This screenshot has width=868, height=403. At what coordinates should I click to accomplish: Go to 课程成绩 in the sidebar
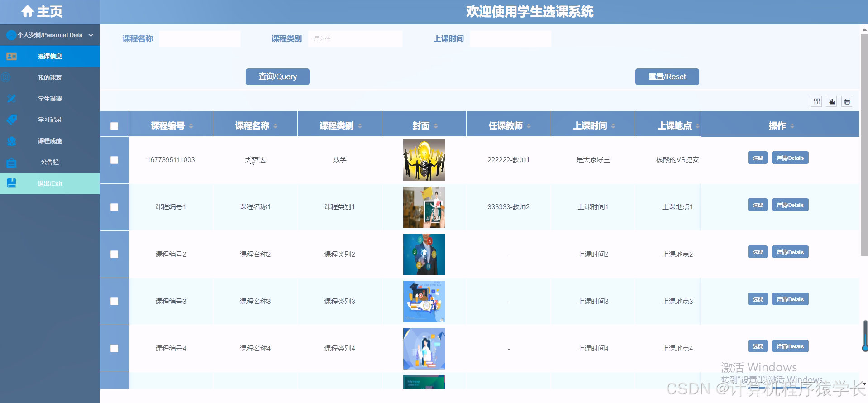click(x=50, y=141)
